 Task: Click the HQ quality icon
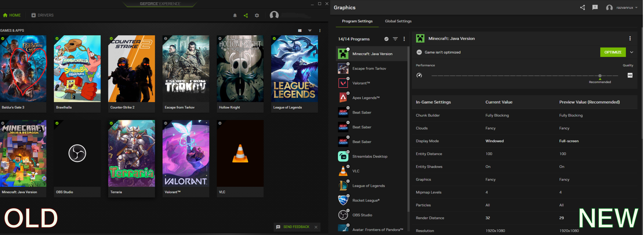click(630, 75)
